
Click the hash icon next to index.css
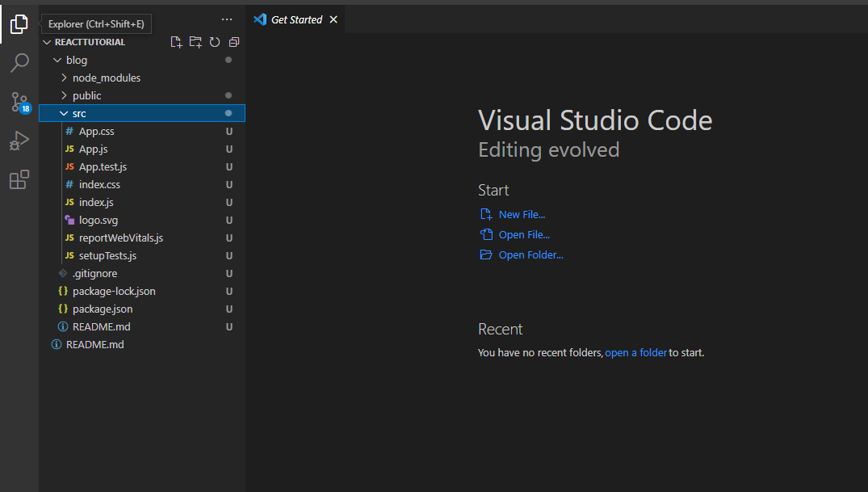[x=69, y=184]
